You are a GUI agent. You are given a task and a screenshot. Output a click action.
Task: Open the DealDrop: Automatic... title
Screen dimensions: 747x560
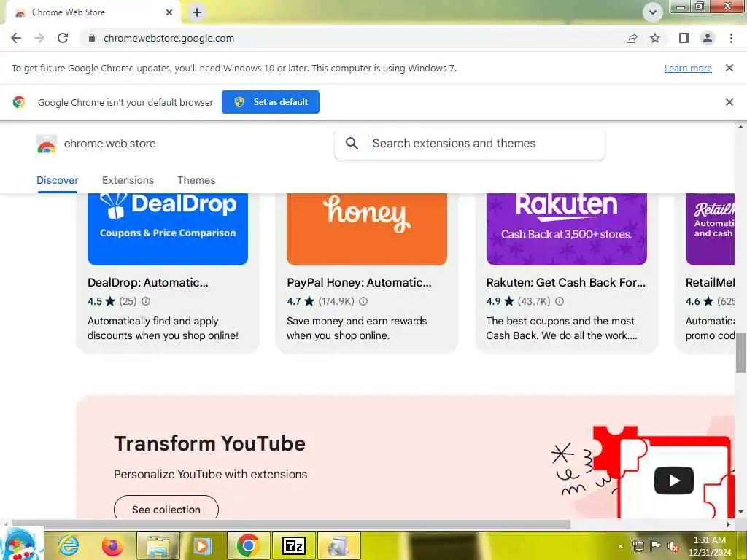click(x=147, y=282)
